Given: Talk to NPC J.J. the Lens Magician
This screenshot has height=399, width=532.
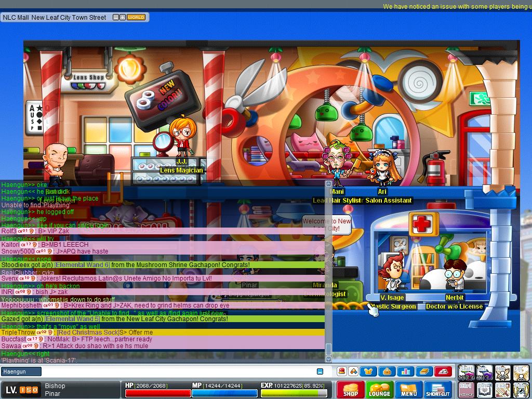Looking at the screenshot, I should [182, 136].
